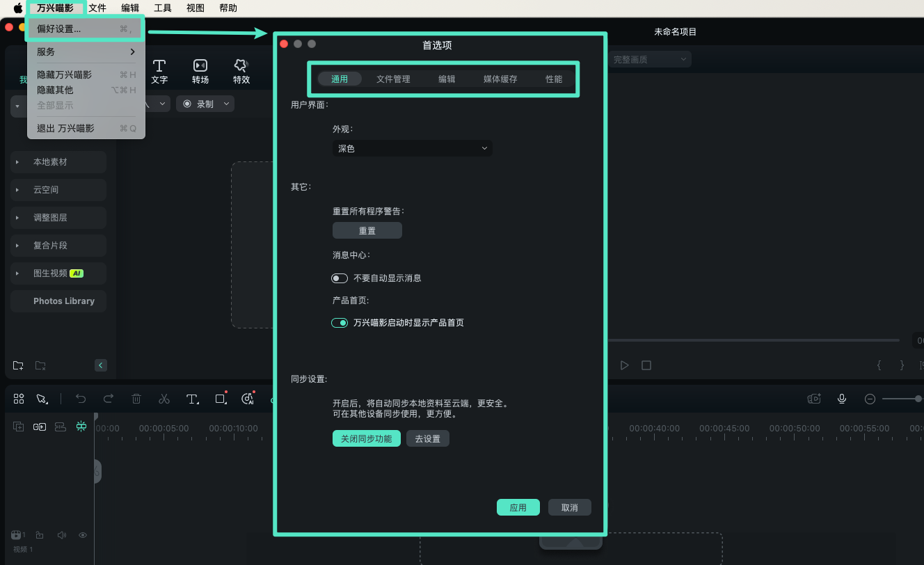Screen dimensions: 924x565
Task: Click the Redo icon on the timeline toolbar
Action: 109,399
